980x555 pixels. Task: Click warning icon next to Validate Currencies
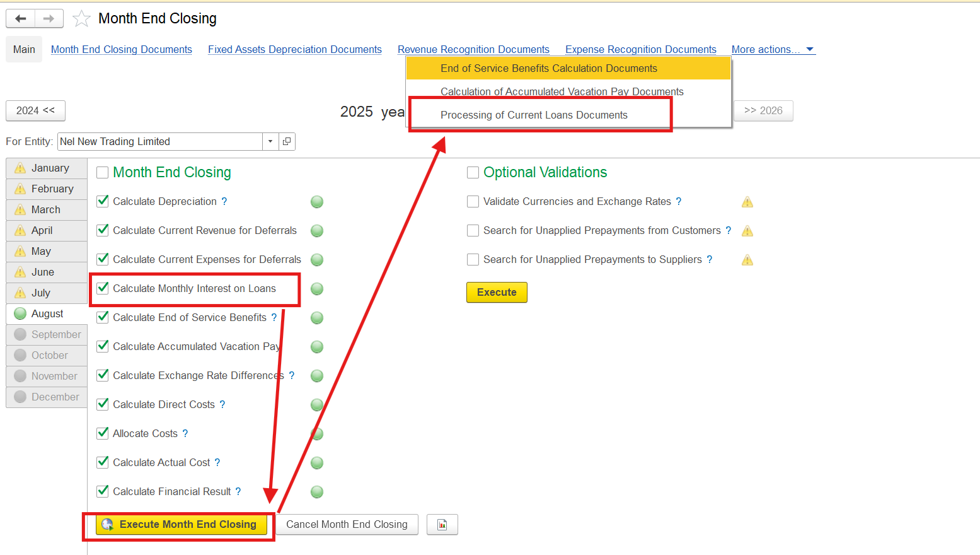747,202
